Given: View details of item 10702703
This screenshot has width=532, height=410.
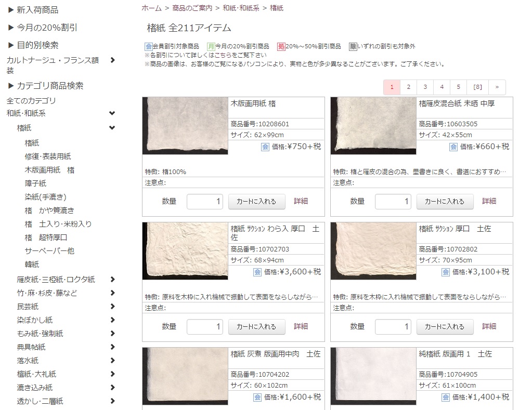Looking at the screenshot, I should tap(301, 326).
